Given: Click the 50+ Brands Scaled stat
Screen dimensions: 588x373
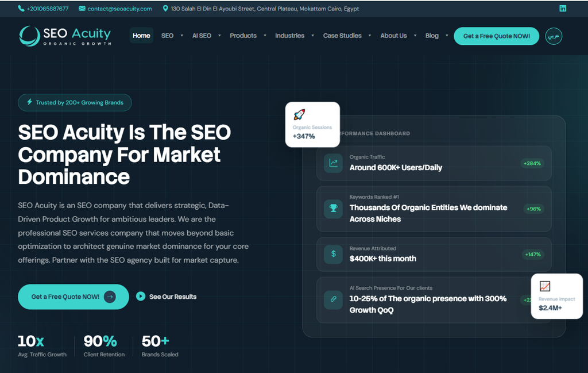Looking at the screenshot, I should [x=160, y=345].
